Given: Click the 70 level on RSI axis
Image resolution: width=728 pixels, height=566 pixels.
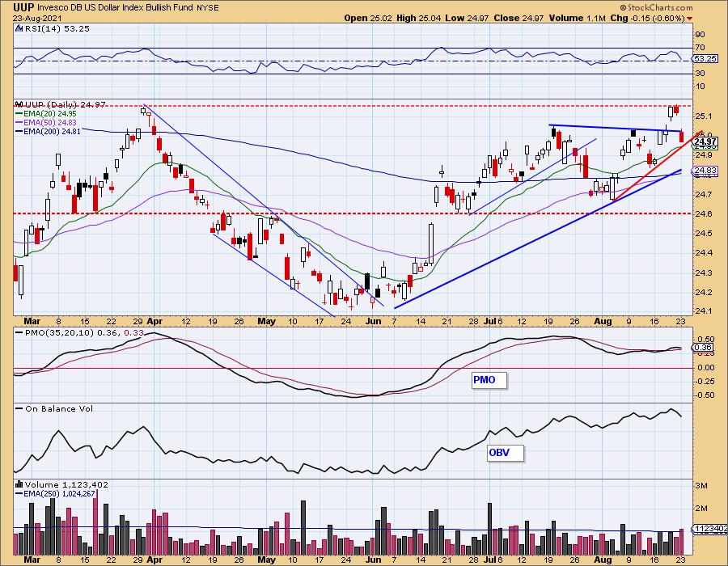Looking at the screenshot, I should (x=700, y=48).
